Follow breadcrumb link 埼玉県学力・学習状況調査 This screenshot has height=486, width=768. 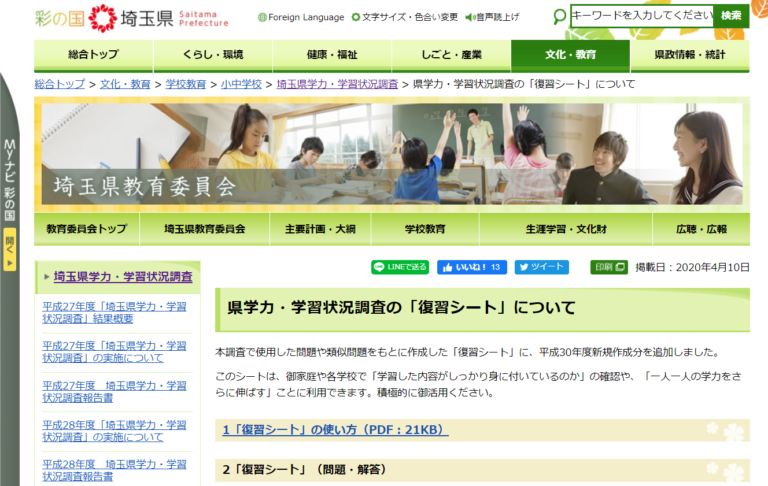(337, 84)
